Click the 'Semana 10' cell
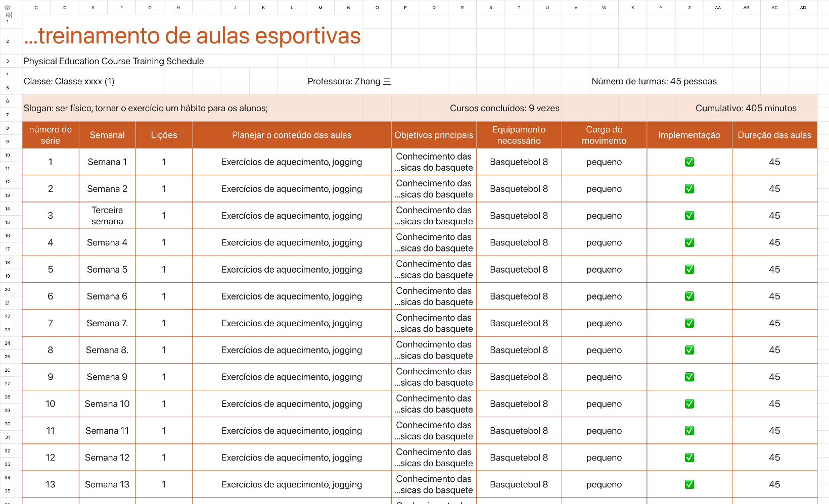This screenshot has height=504, width=829. point(107,404)
